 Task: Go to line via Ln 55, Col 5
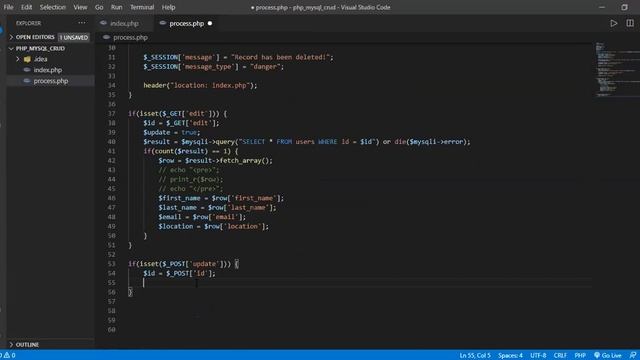point(475,355)
